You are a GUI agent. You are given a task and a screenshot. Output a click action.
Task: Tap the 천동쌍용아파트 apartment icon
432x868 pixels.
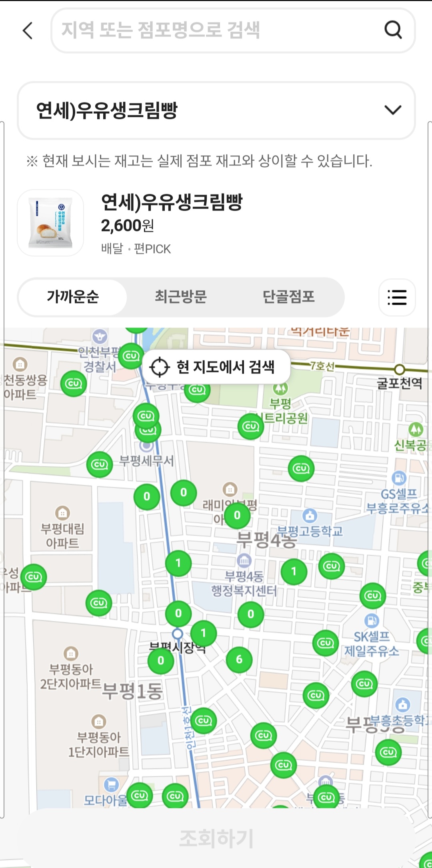click(20, 364)
